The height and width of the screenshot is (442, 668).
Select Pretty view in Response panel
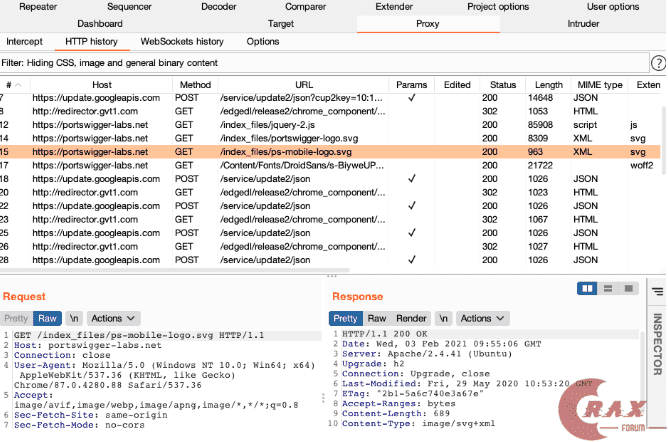click(347, 318)
